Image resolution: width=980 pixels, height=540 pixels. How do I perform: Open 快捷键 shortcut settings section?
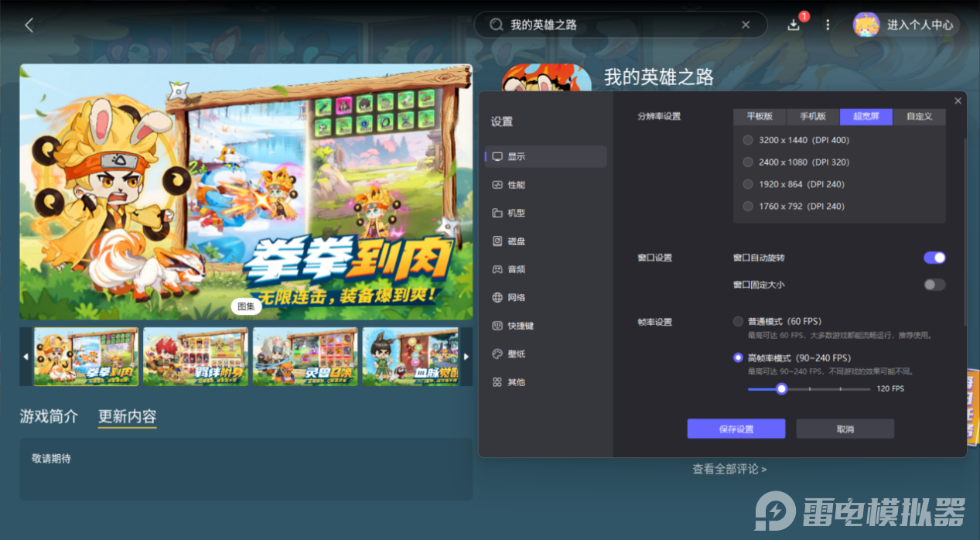click(520, 326)
